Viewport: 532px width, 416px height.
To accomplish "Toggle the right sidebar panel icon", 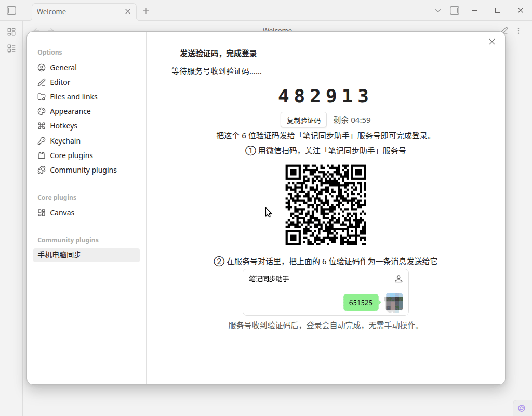I will [x=455, y=10].
